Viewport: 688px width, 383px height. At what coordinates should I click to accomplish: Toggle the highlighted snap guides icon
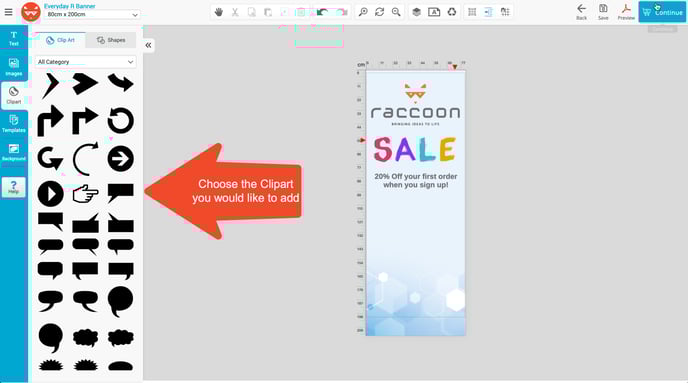coord(488,12)
